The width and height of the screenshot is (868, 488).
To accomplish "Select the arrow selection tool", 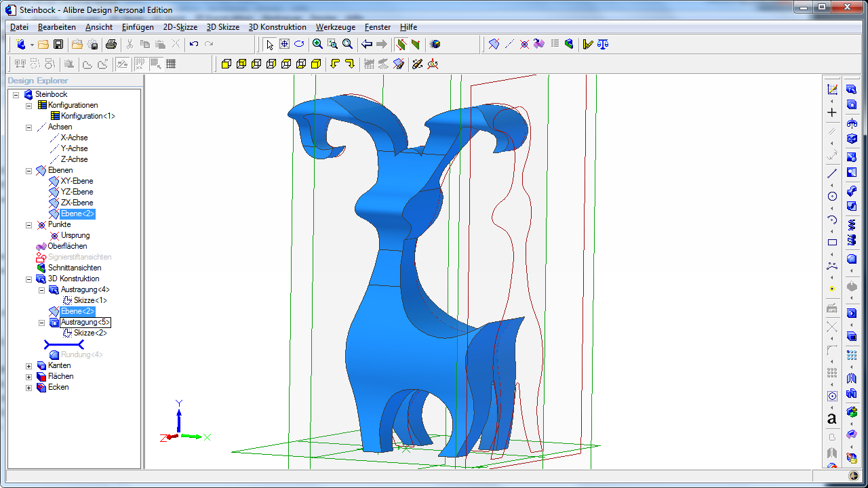I will click(269, 44).
